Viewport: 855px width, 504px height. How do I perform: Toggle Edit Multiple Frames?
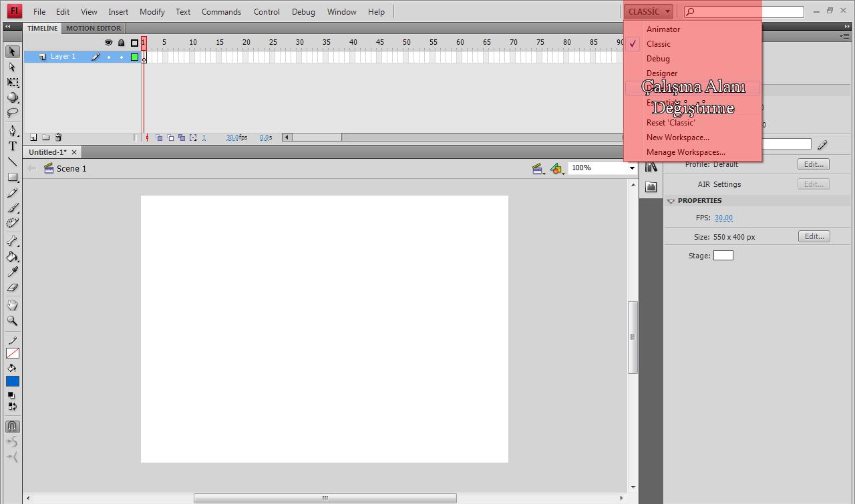click(182, 138)
